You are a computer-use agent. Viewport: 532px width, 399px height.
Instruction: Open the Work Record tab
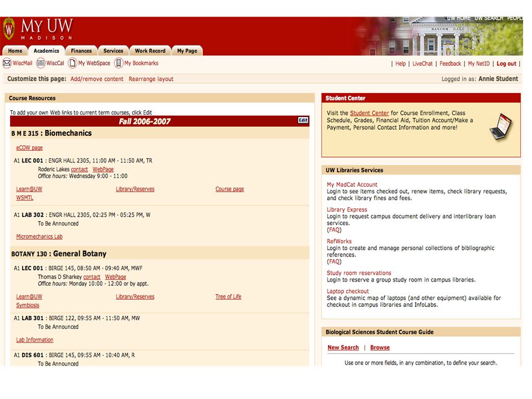coord(150,51)
